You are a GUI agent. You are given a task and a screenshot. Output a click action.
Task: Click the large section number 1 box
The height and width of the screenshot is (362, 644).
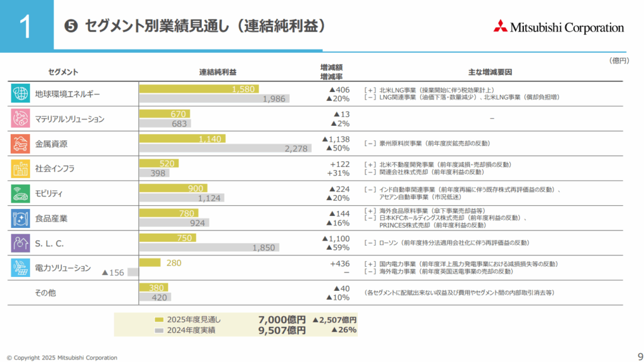tap(26, 26)
